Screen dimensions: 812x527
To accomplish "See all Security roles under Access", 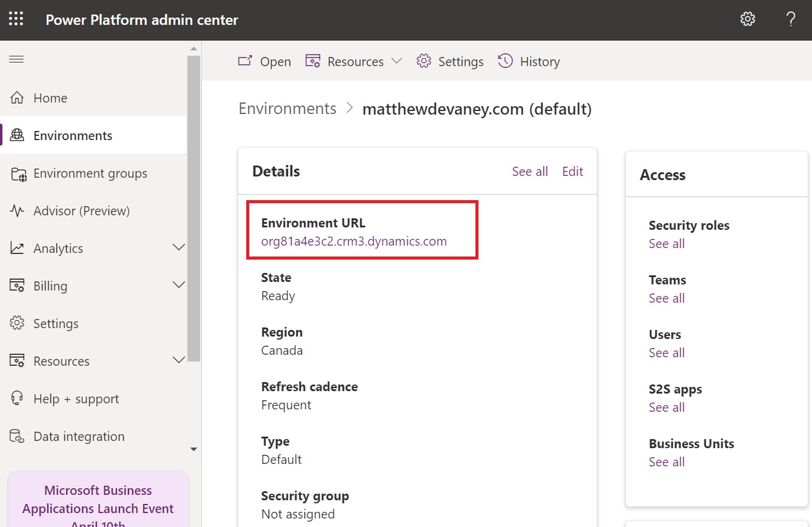I will point(666,243).
